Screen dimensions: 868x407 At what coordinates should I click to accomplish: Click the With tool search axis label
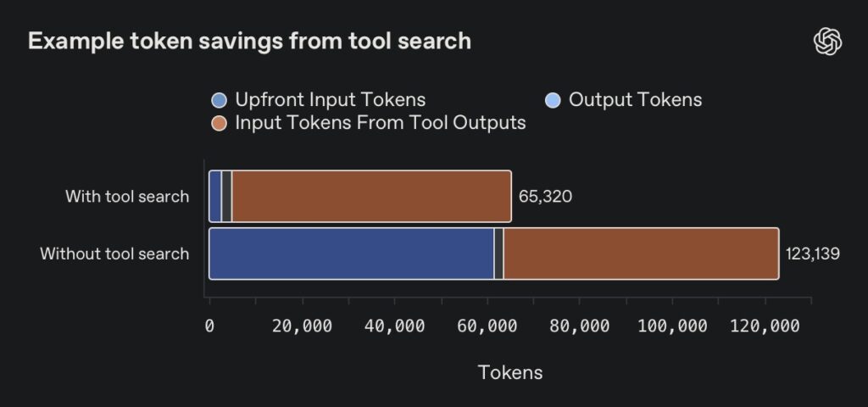pos(127,197)
